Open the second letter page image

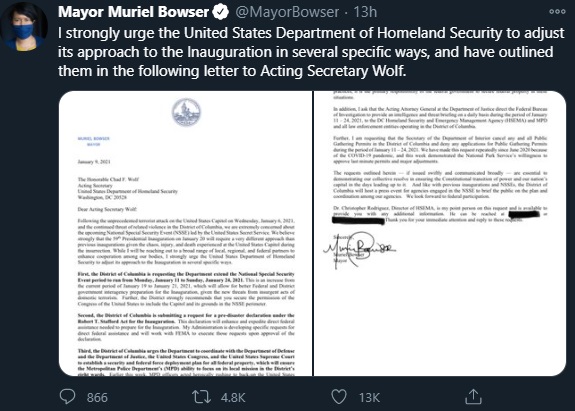440,233
